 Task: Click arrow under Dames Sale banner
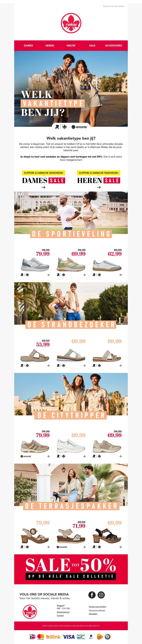[x=43, y=187]
